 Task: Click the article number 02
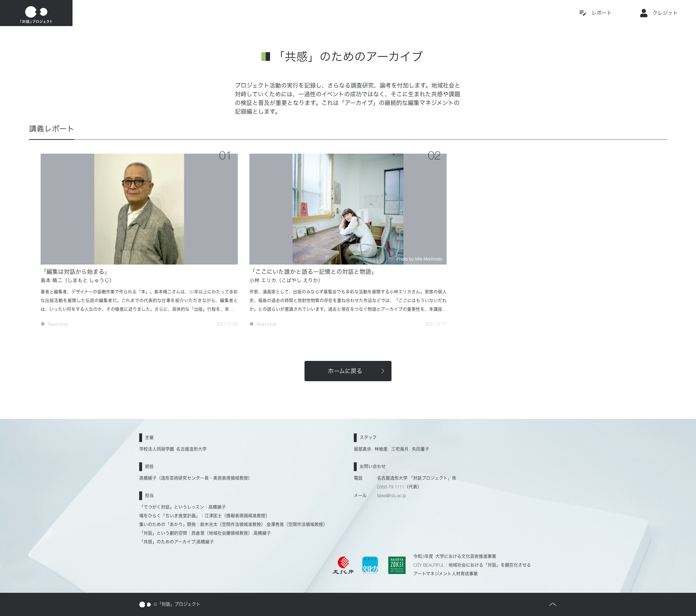pos(434,156)
